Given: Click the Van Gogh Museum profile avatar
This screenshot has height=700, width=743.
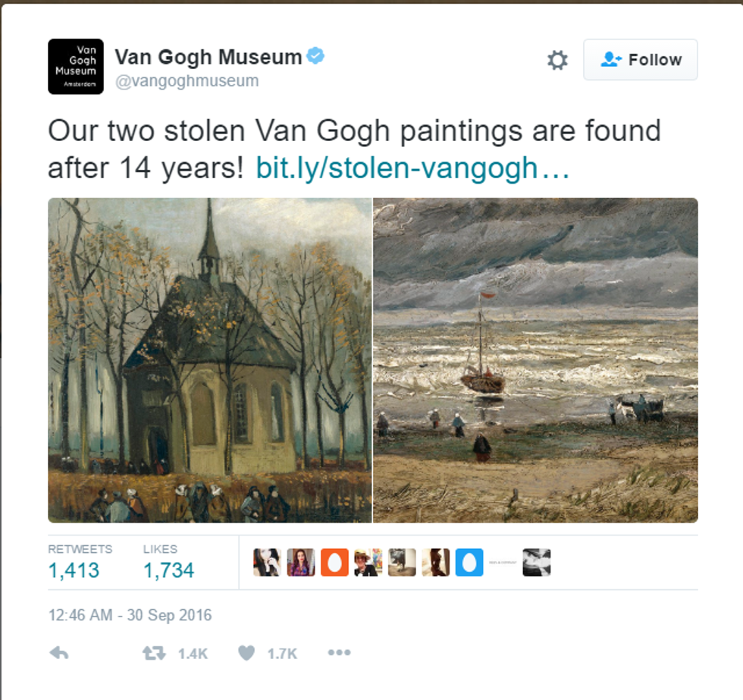Looking at the screenshot, I should coord(75,66).
